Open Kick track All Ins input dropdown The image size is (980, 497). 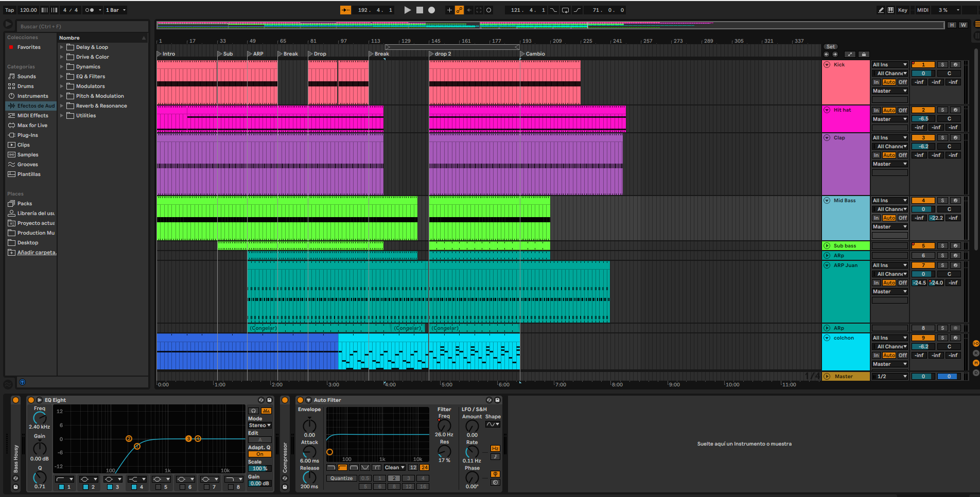pyautogui.click(x=889, y=64)
